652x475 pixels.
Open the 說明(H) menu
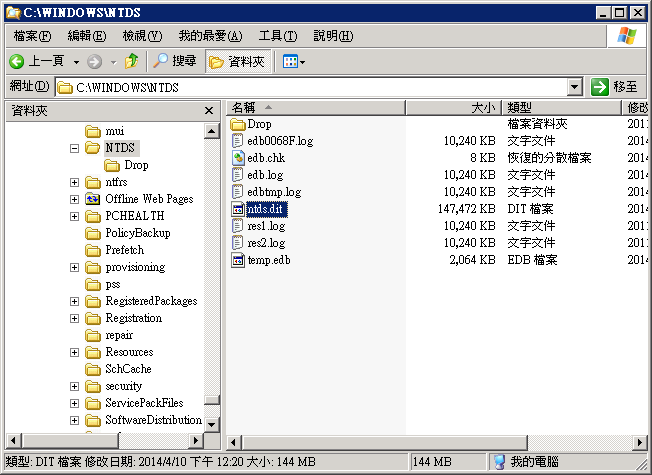[x=333, y=36]
